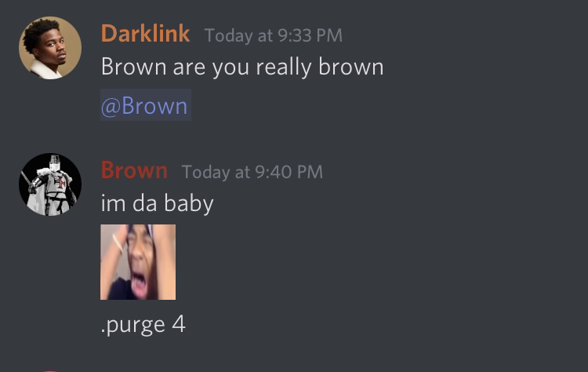Viewport: 588px width, 372px height.
Task: Click "Today" beside the Darklink username
Action: click(229, 35)
